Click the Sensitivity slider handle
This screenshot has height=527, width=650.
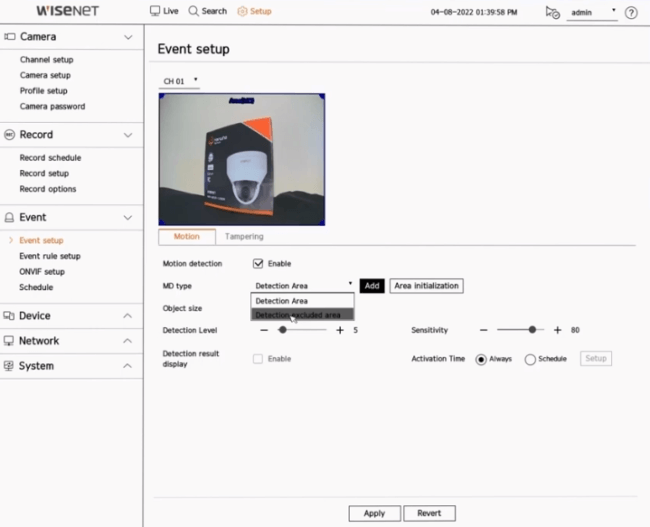coord(532,330)
